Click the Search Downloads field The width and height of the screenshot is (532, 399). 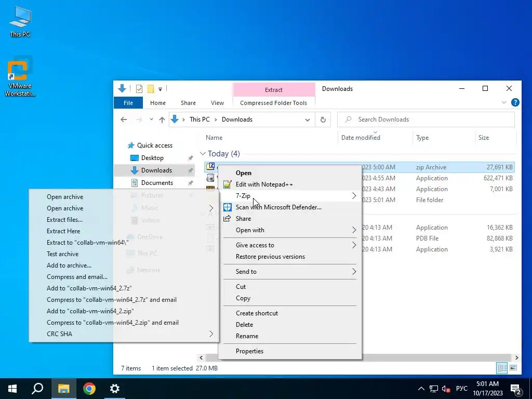click(x=426, y=119)
